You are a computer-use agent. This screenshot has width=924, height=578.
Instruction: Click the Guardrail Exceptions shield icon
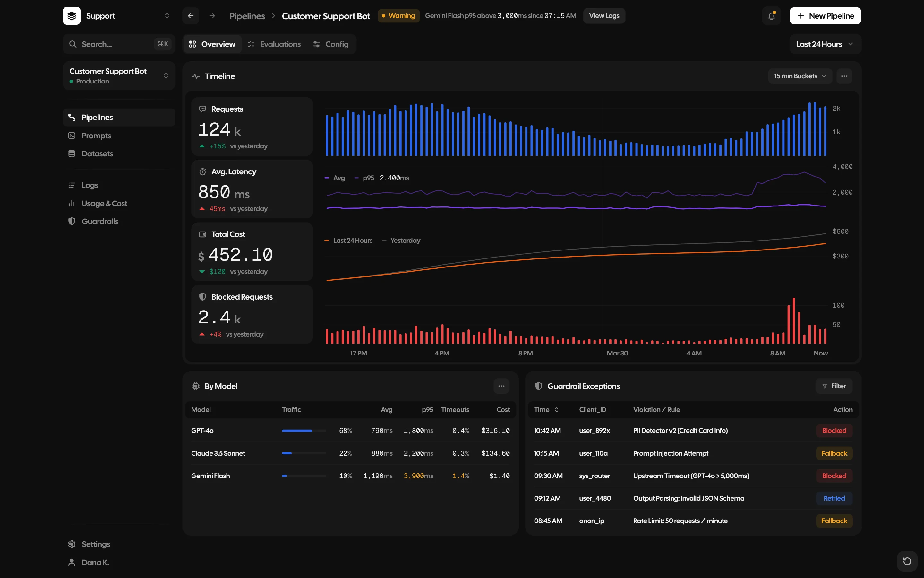(x=539, y=386)
